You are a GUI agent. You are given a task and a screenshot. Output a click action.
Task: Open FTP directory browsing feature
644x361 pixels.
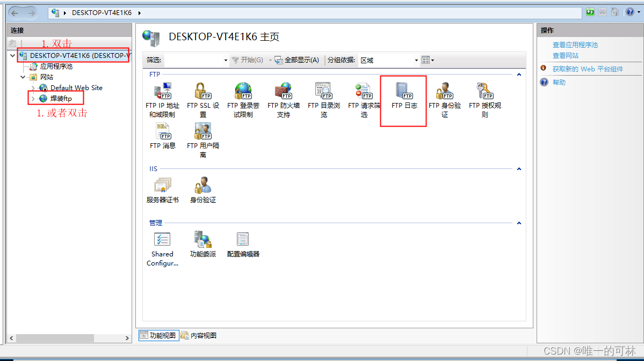pos(324,100)
